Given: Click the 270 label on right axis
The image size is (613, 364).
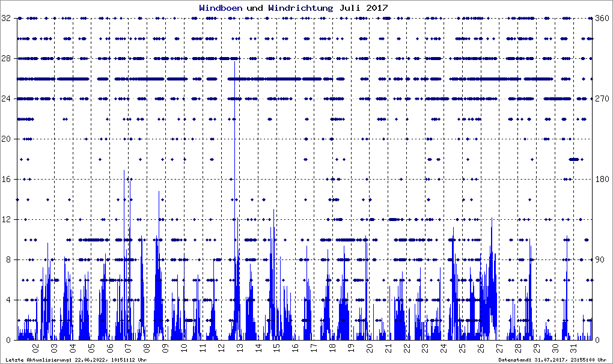Looking at the screenshot, I should point(602,99).
